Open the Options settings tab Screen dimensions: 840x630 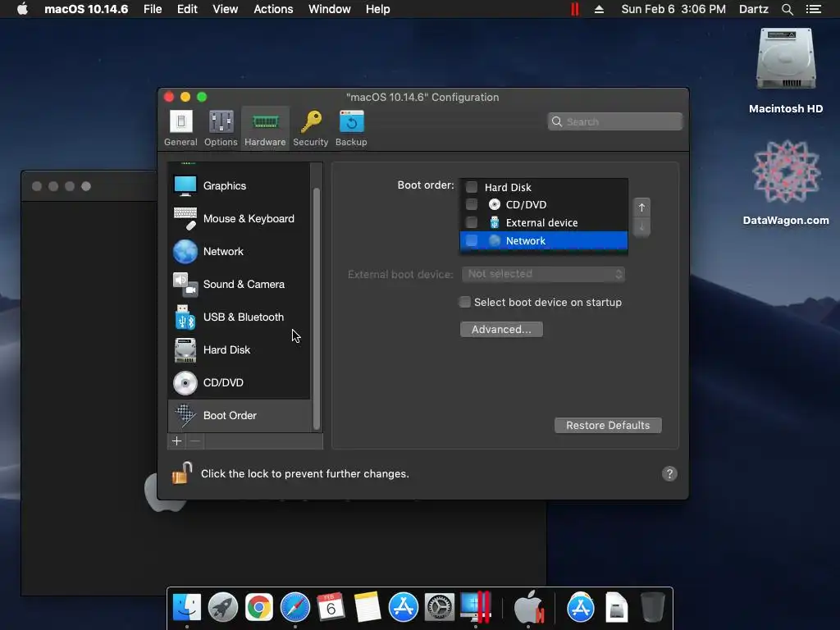(x=221, y=128)
